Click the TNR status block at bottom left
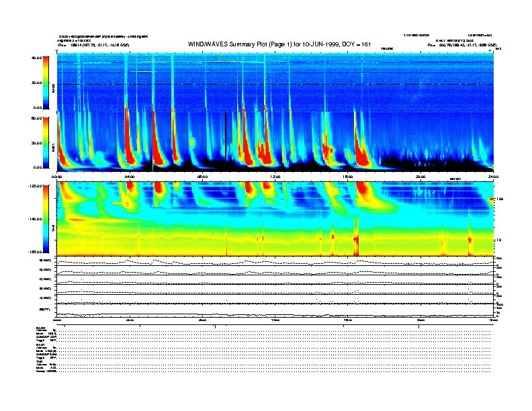Viewport: 532px width, 411px height. coord(46,365)
